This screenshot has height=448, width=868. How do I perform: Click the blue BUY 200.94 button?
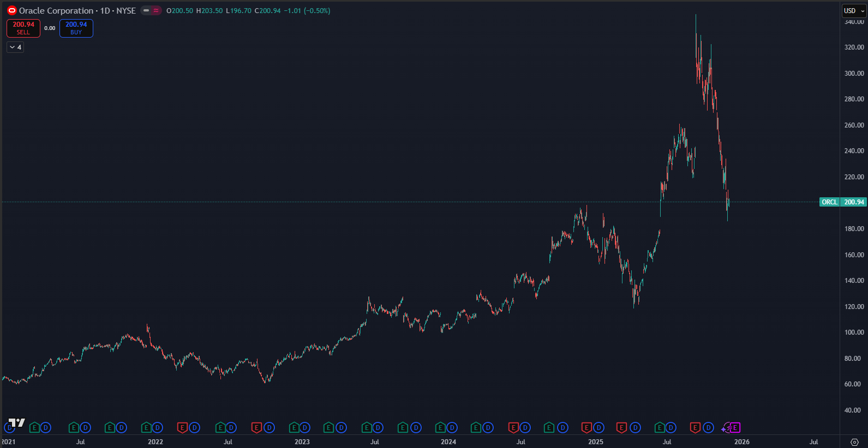tap(76, 28)
